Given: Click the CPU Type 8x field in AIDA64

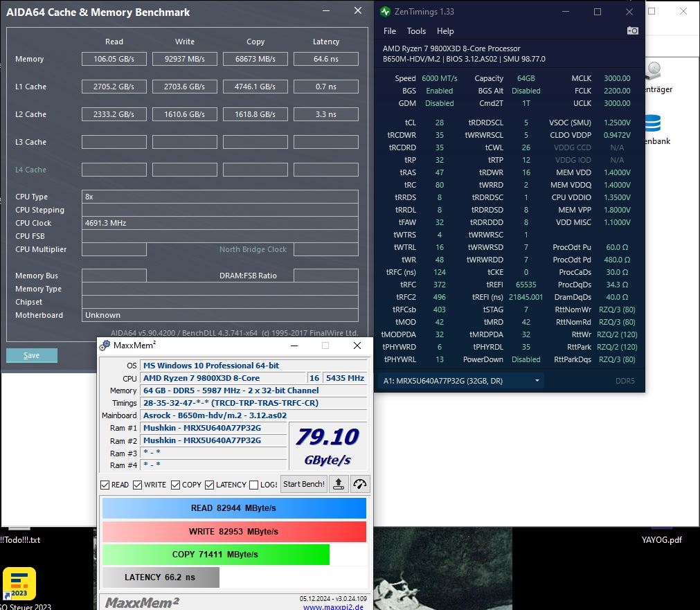Looking at the screenshot, I should [220, 197].
